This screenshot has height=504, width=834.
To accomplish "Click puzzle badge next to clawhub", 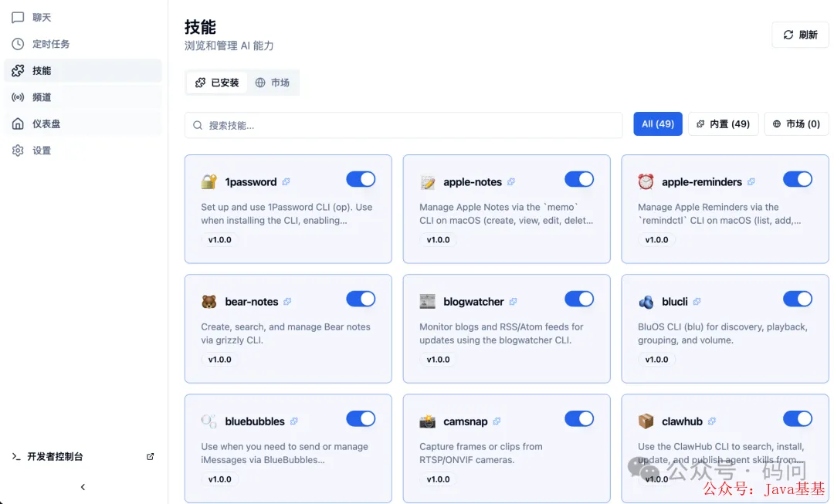I will (712, 421).
